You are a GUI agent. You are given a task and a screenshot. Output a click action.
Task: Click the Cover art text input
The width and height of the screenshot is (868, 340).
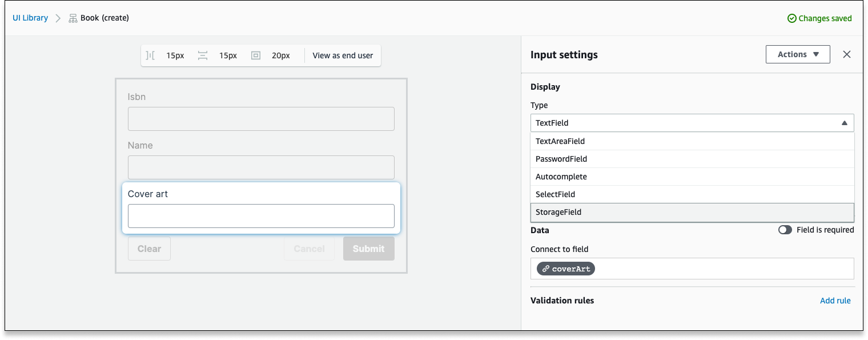point(261,216)
